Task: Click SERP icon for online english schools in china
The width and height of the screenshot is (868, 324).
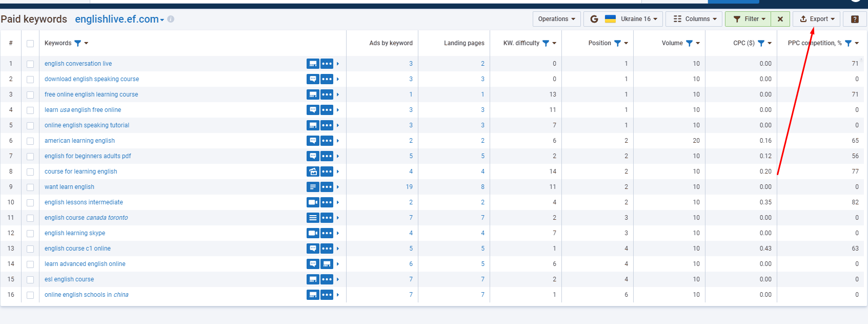Action: [313, 295]
